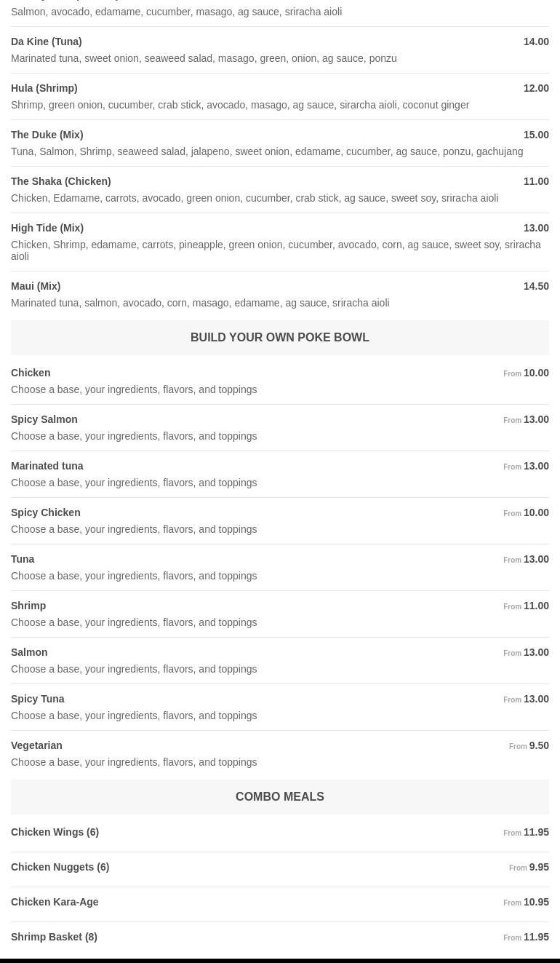Pick the High Tide (Mix) bowl
Image resolution: width=560 pixels, height=963 pixels.
tap(47, 229)
